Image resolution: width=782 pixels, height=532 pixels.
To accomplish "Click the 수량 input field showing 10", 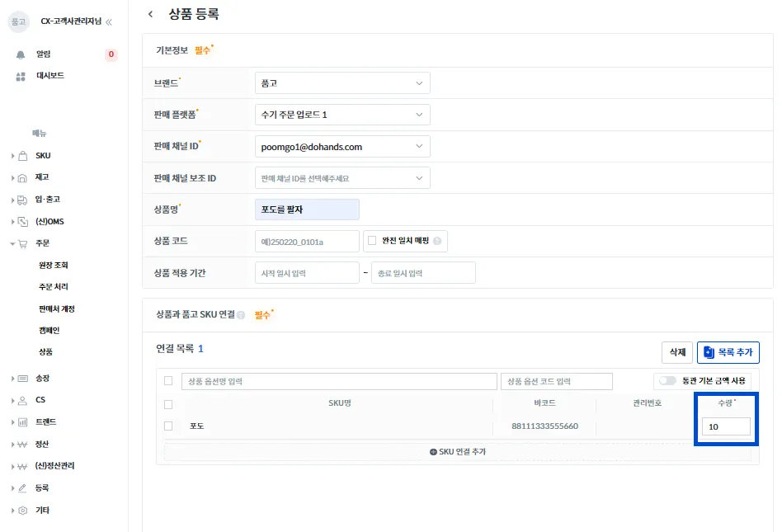I will 726,426.
